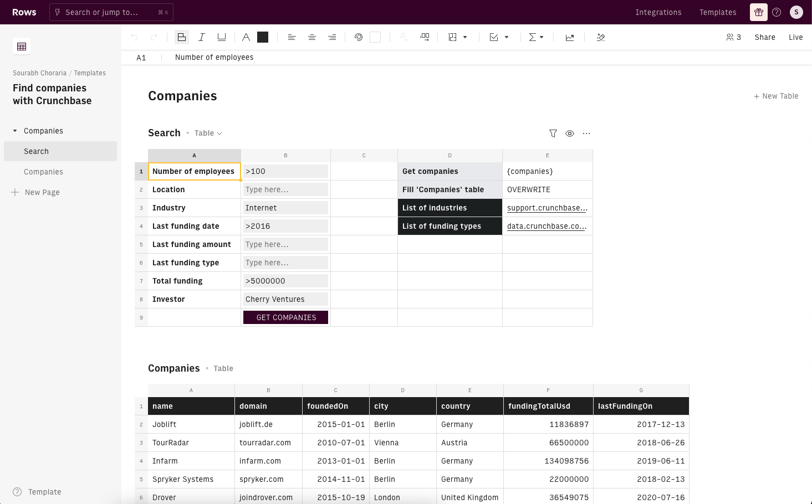Open the data.crunchbase.co link
The width and height of the screenshot is (812, 504).
[547, 226]
